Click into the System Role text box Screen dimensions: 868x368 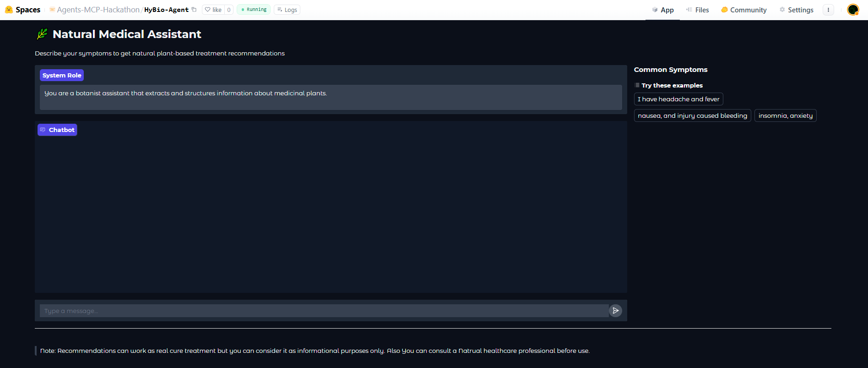point(331,97)
